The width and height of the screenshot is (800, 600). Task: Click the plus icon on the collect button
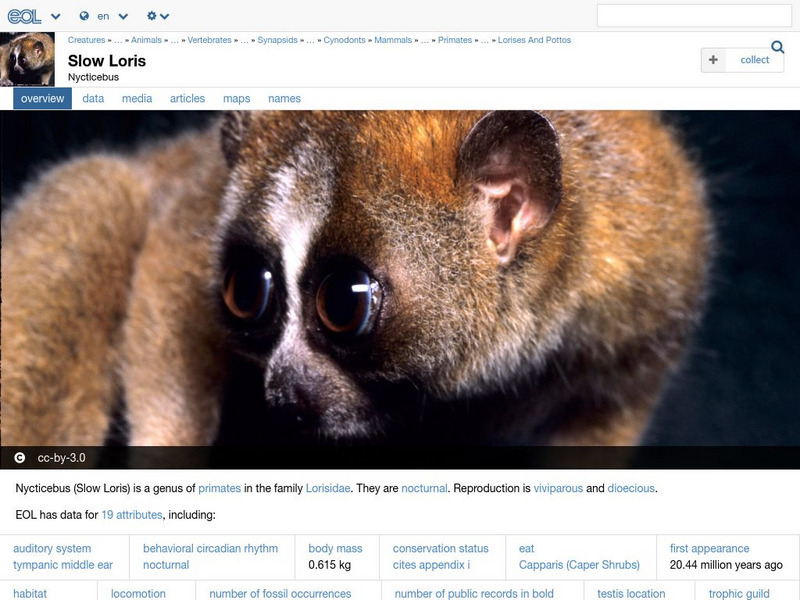[712, 60]
